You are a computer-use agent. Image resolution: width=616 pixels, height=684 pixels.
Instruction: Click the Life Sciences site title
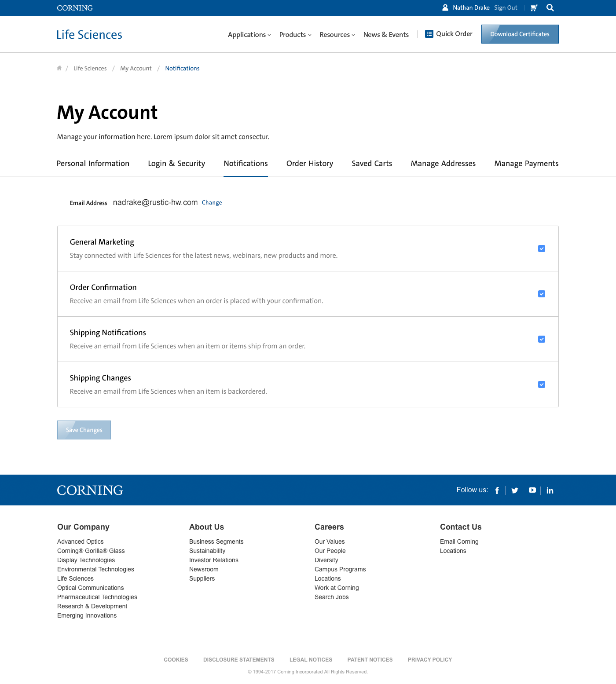[89, 35]
